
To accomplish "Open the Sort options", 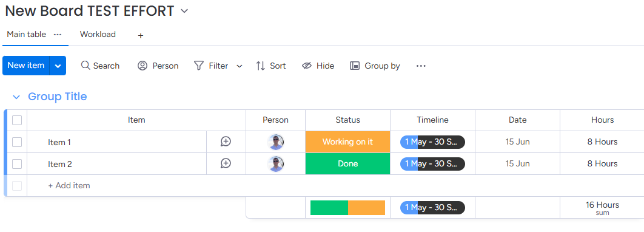I will point(270,66).
